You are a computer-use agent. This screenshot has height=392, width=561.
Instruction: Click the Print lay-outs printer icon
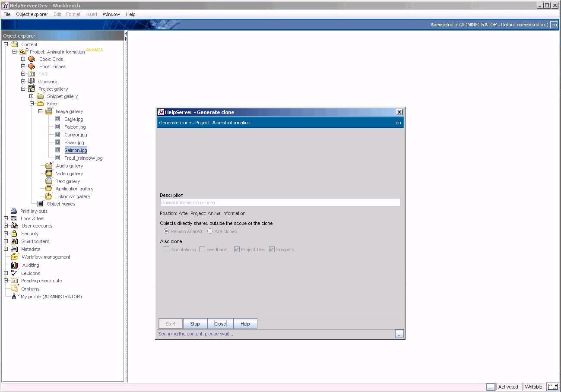[x=14, y=211]
